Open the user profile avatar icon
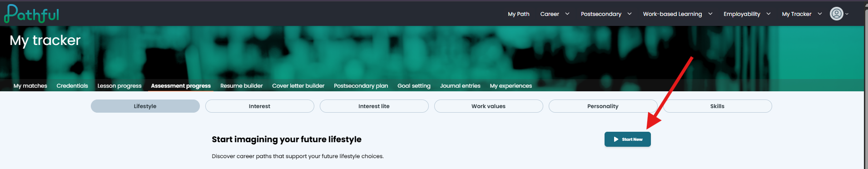 tap(836, 14)
